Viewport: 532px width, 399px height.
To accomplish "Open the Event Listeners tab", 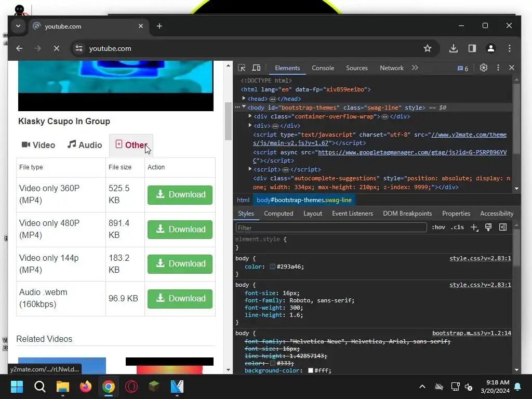I will click(353, 214).
